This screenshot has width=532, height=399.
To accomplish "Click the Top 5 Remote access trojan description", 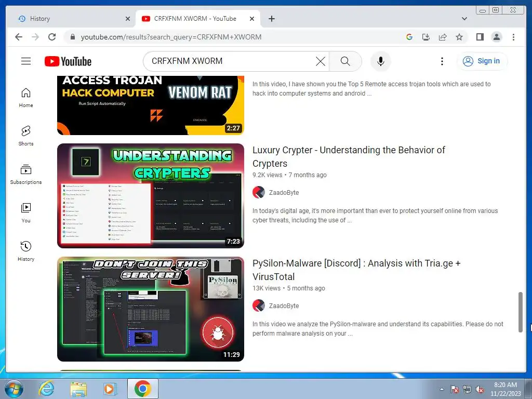I will (371, 89).
